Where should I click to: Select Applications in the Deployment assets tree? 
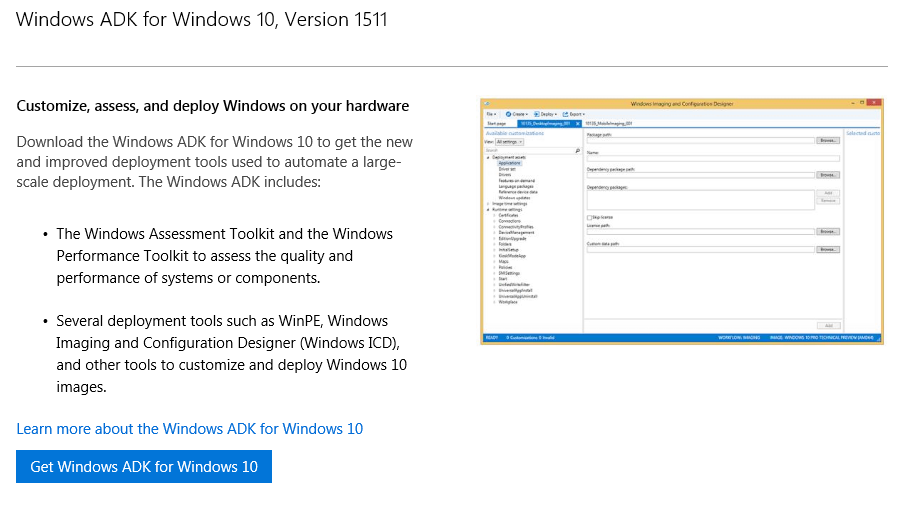tap(509, 163)
